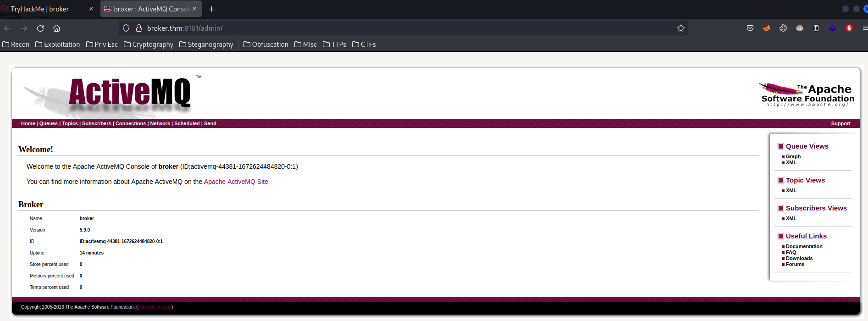This screenshot has width=868, height=321.
Task: Open the Steganography bookmarks folder
Action: pos(206,44)
